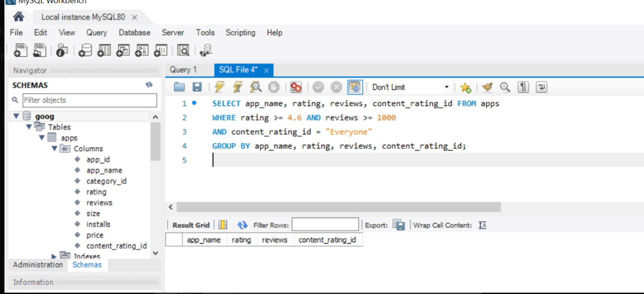
Task: Sort by the content_rating_id result column
Action: click(327, 240)
